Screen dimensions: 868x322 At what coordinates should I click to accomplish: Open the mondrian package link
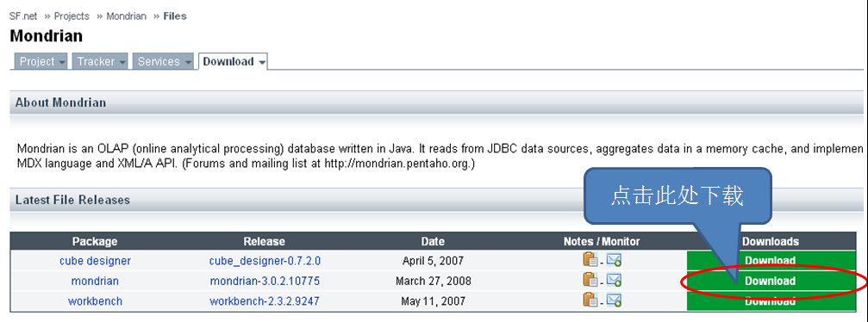click(x=95, y=281)
